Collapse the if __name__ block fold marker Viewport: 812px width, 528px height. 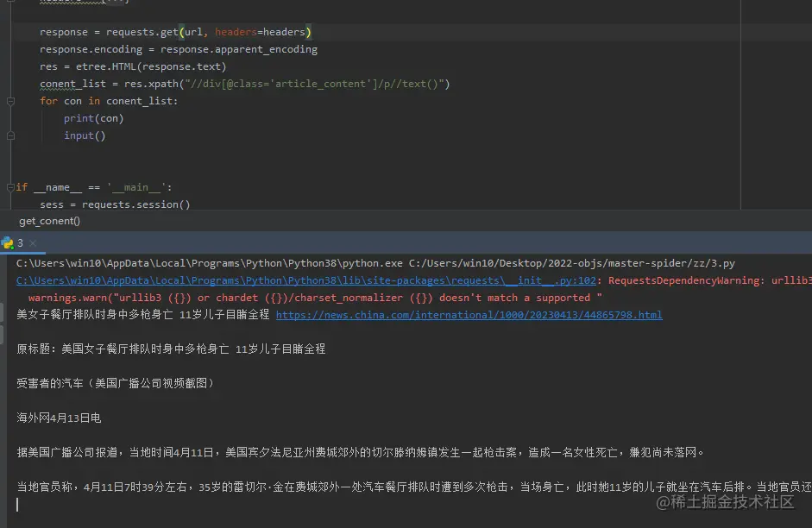tap(10, 187)
